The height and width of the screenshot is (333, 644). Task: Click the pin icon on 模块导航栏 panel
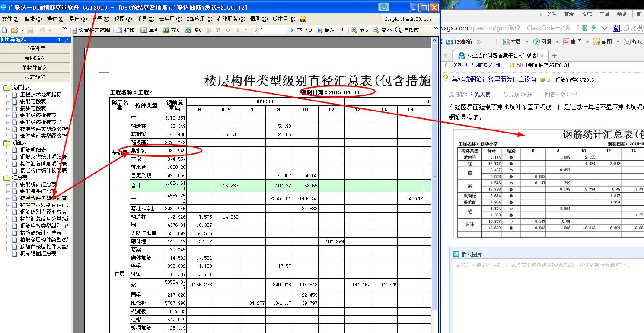[59, 40]
